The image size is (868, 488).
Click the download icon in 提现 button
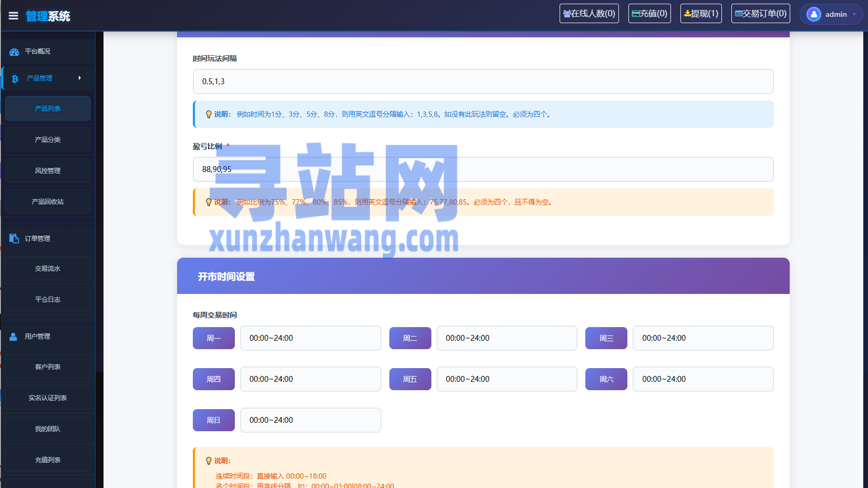[x=687, y=14]
